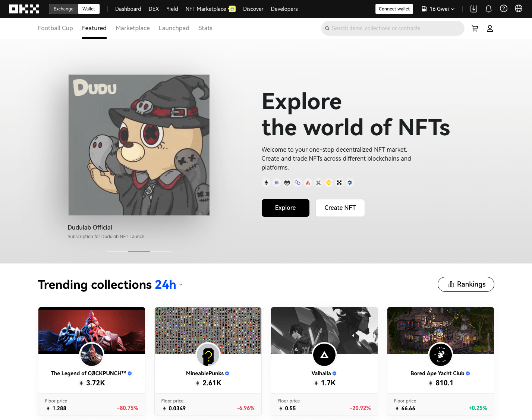Click the Valhalla triangle avatar
This screenshot has width=532, height=420.
tap(324, 355)
